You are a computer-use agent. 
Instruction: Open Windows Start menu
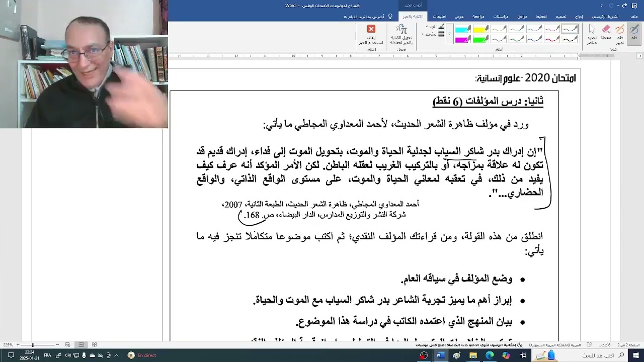[635, 355]
